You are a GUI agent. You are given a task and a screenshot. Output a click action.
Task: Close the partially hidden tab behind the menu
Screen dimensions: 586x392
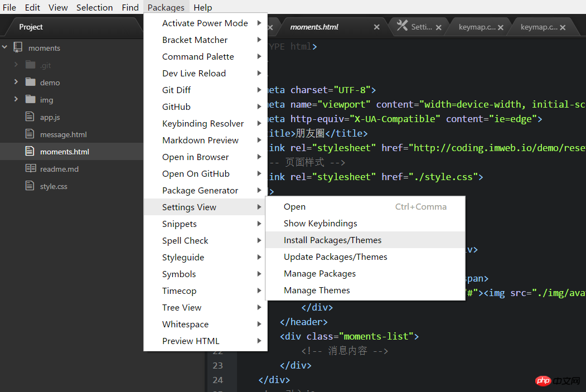click(x=270, y=27)
